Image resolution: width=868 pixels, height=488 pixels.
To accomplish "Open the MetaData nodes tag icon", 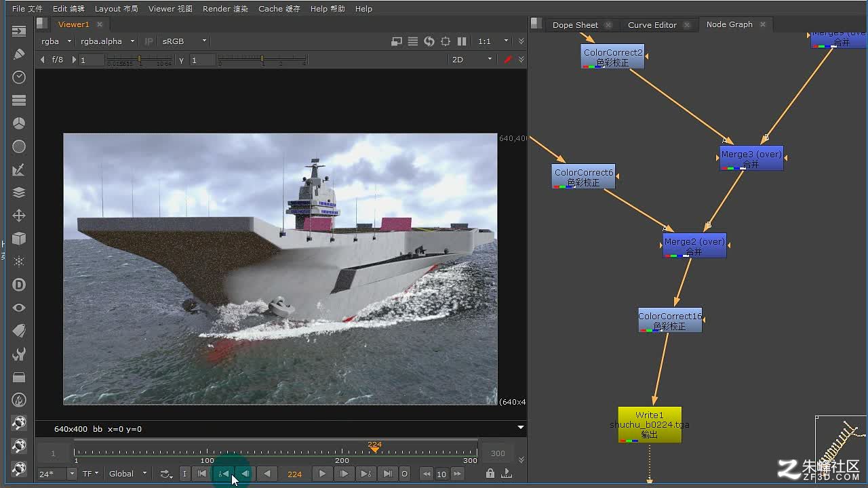I will click(19, 331).
